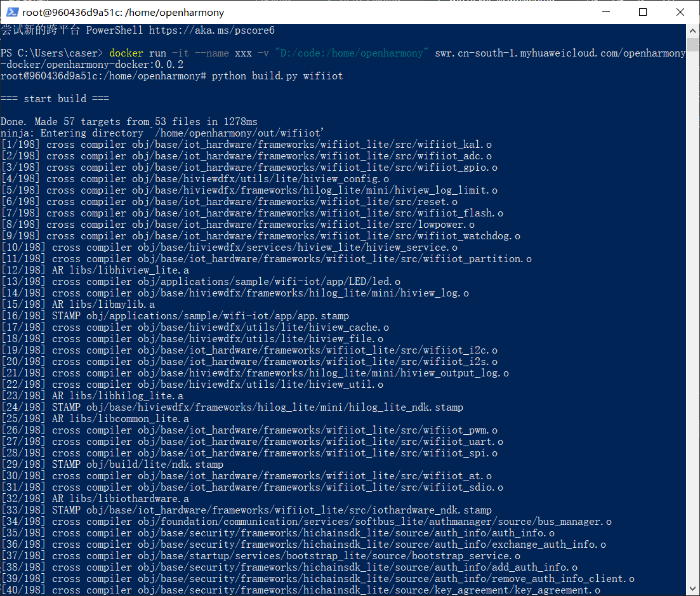The width and height of the screenshot is (700, 596).
Task: Click the [29/198] STAMP ndk.stamp line
Action: point(112,465)
